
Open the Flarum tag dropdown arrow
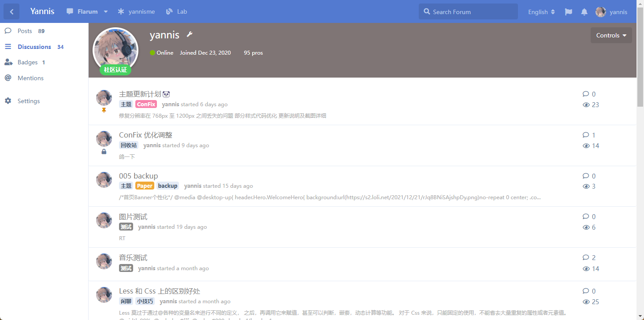[106, 12]
